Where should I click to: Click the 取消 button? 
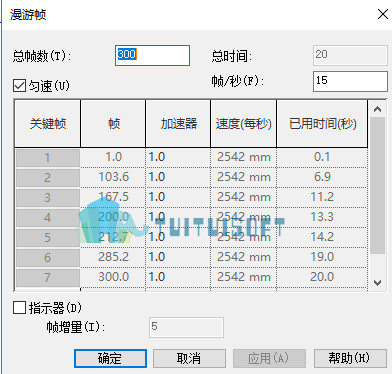click(x=189, y=359)
